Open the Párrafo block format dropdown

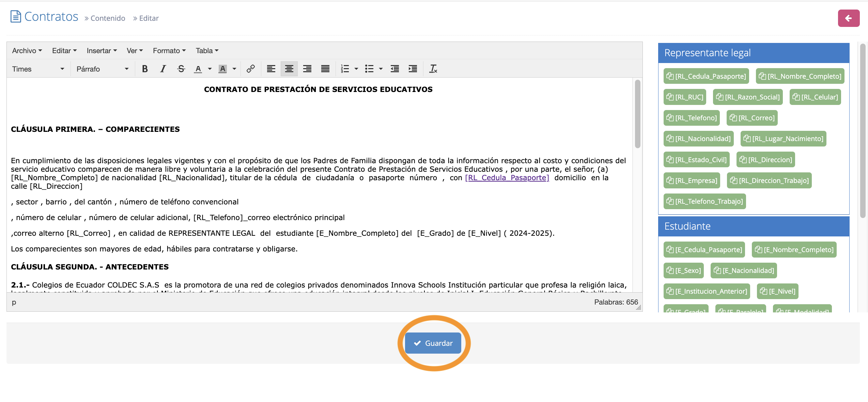pyautogui.click(x=102, y=69)
